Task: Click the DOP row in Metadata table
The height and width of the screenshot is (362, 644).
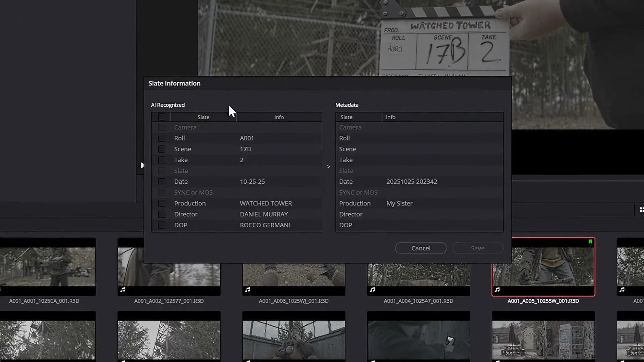Action: 419,225
